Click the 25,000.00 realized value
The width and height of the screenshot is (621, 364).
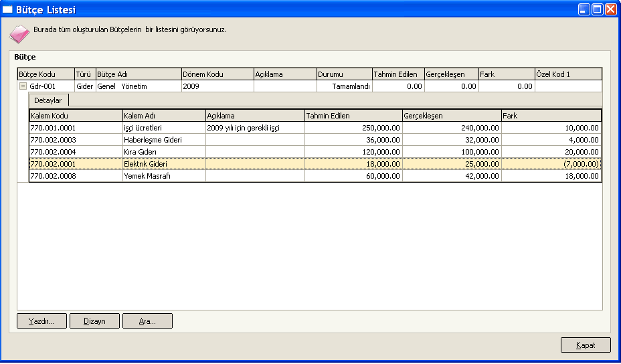pos(452,163)
